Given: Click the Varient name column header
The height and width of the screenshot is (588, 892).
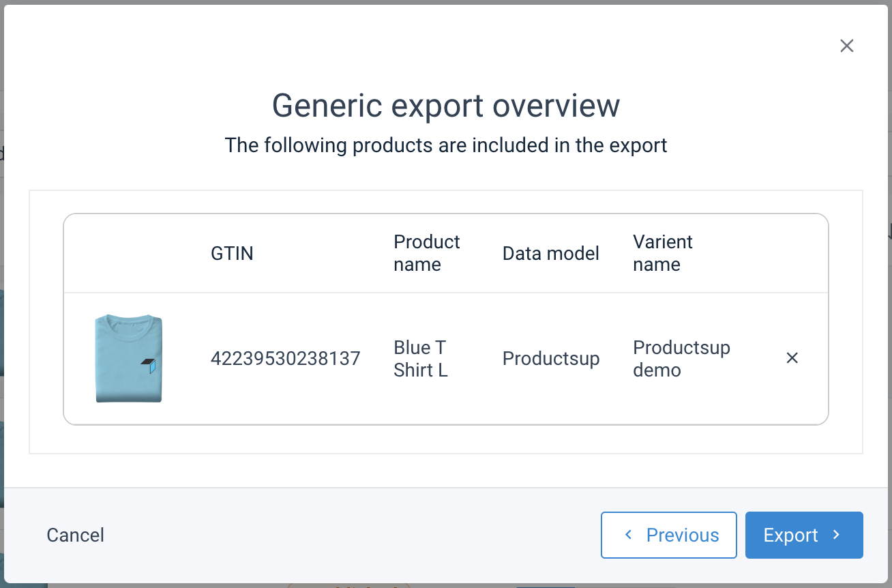Looking at the screenshot, I should click(662, 253).
